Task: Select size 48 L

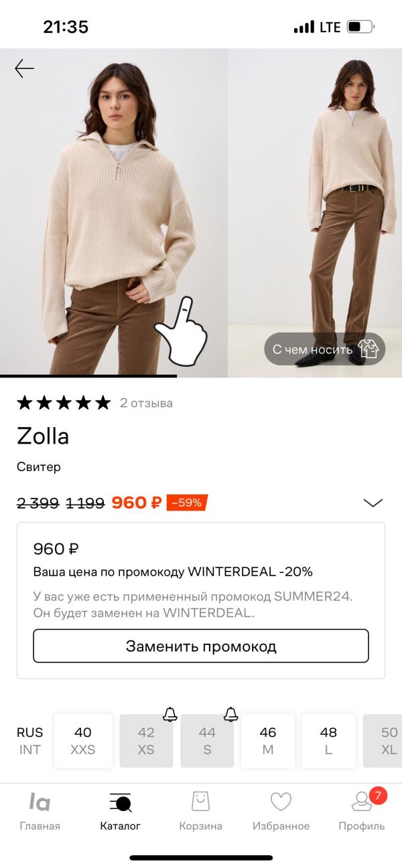Action: point(328,741)
